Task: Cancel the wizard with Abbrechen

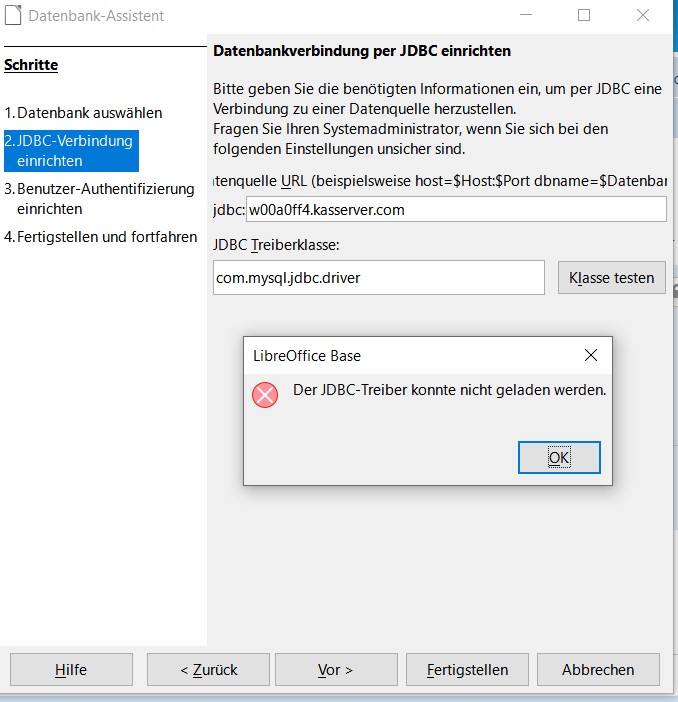Action: tap(598, 669)
